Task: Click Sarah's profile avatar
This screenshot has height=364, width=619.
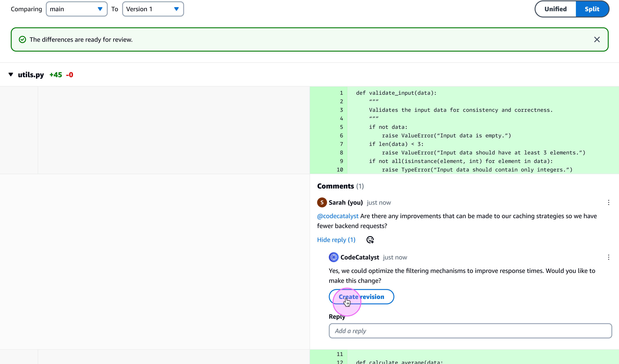Action: pyautogui.click(x=322, y=203)
